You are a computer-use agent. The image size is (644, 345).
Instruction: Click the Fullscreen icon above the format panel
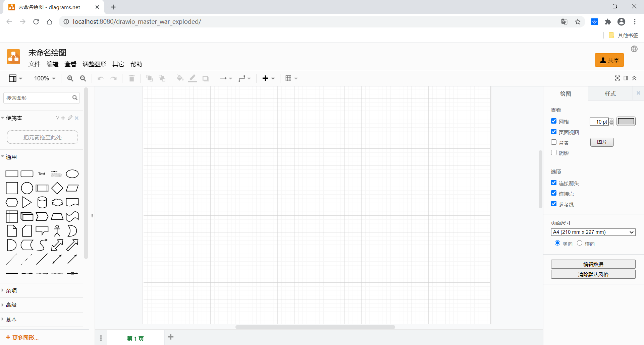(x=618, y=78)
